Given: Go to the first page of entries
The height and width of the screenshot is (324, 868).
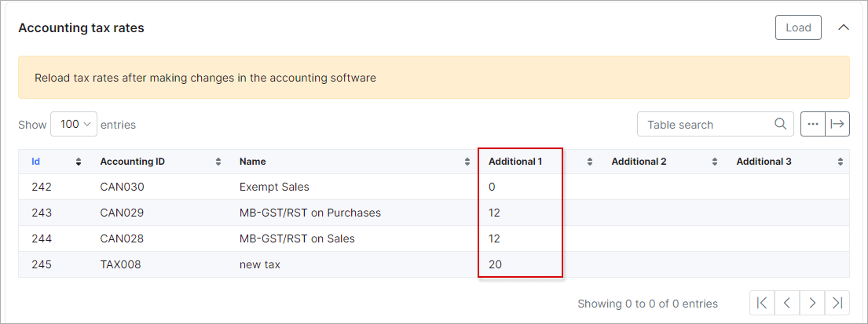Looking at the screenshot, I should 762,303.
